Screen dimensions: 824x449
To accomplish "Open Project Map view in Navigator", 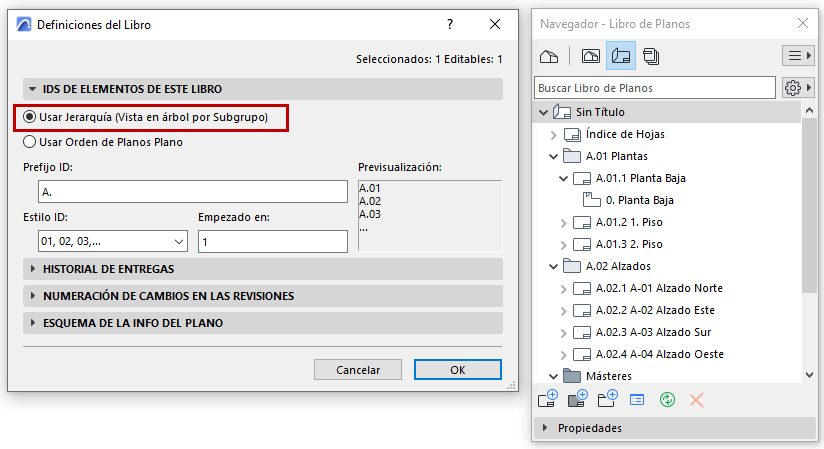I will tap(549, 56).
